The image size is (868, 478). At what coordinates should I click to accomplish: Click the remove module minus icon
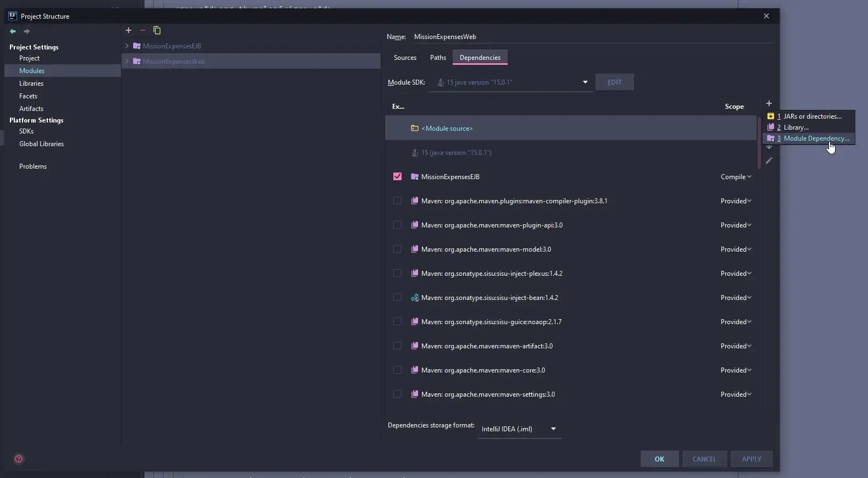point(143,30)
